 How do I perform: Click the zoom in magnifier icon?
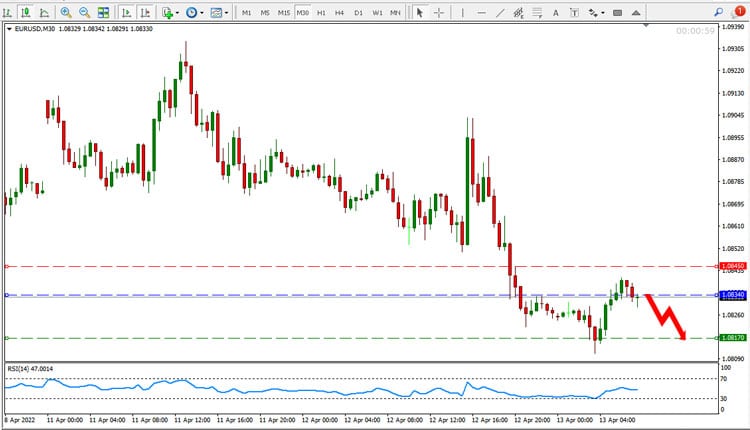(x=66, y=12)
